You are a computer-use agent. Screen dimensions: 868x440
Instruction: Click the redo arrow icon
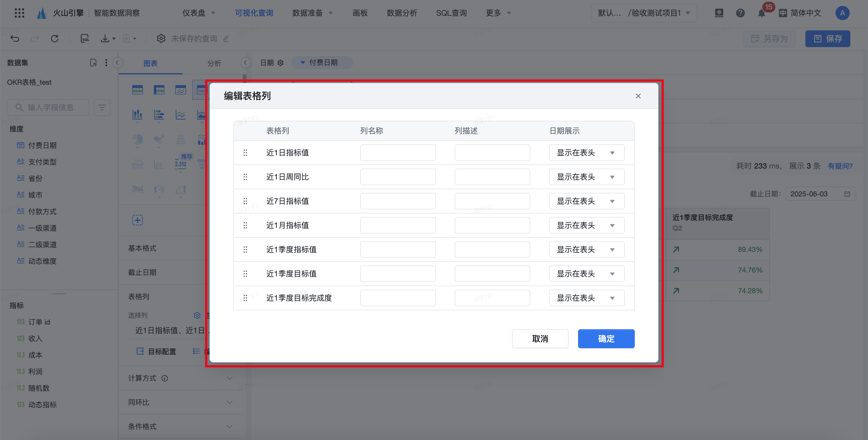click(x=35, y=38)
